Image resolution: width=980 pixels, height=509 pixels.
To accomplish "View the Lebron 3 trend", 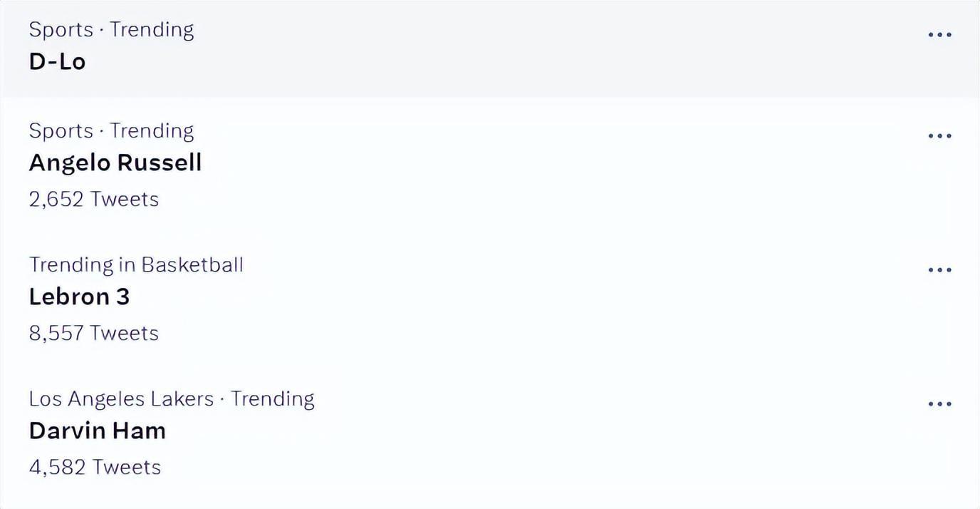I will [79, 297].
